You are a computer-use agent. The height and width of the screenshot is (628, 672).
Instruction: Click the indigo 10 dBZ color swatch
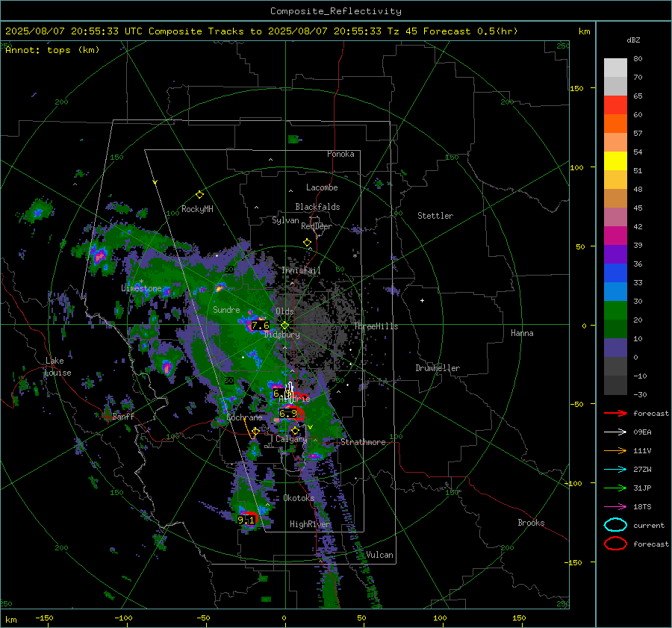coord(615,347)
